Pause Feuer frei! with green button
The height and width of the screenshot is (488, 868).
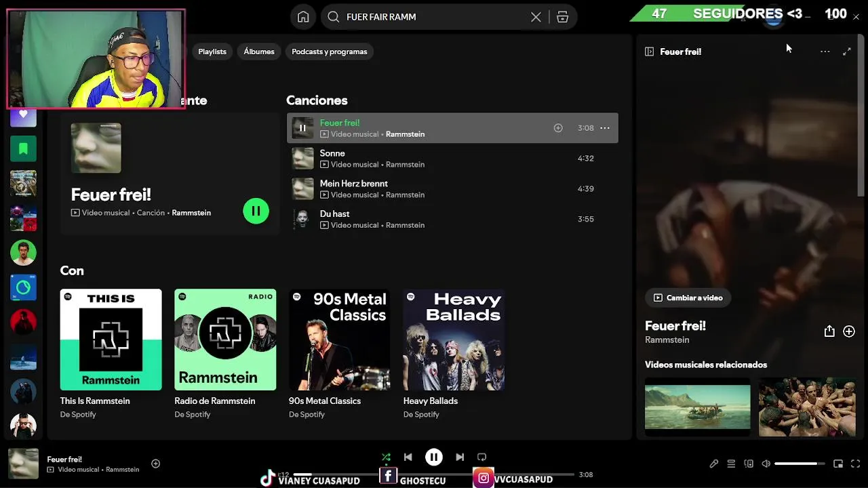(x=256, y=211)
